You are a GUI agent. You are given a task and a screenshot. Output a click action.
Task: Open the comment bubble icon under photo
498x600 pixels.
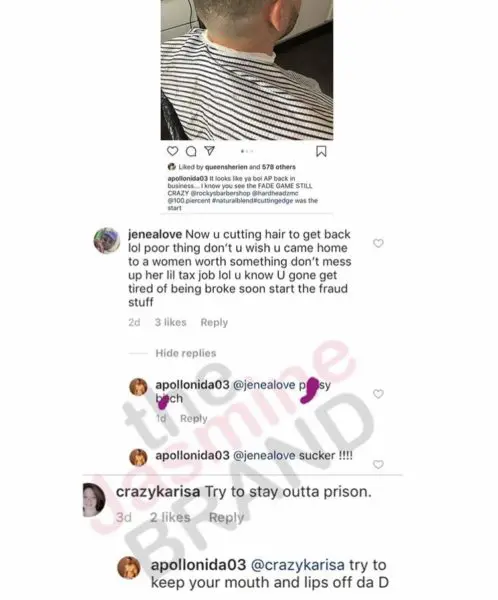coord(191,152)
